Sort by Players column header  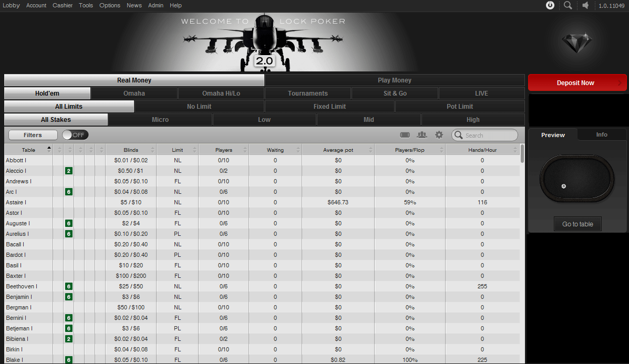(223, 150)
